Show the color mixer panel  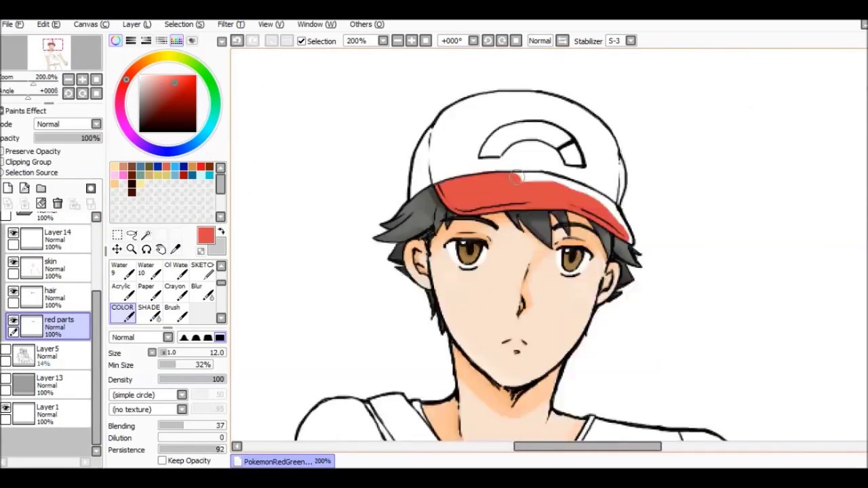[161, 41]
